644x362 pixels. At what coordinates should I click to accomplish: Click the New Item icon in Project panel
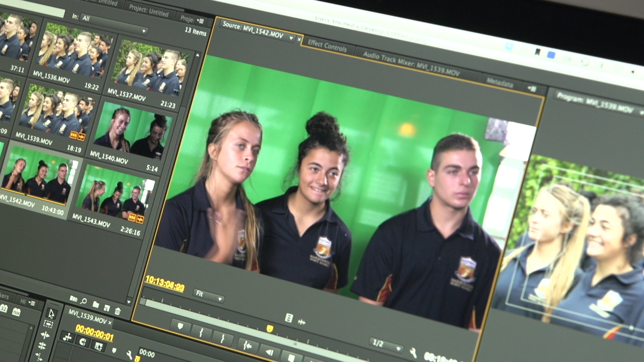click(x=107, y=308)
